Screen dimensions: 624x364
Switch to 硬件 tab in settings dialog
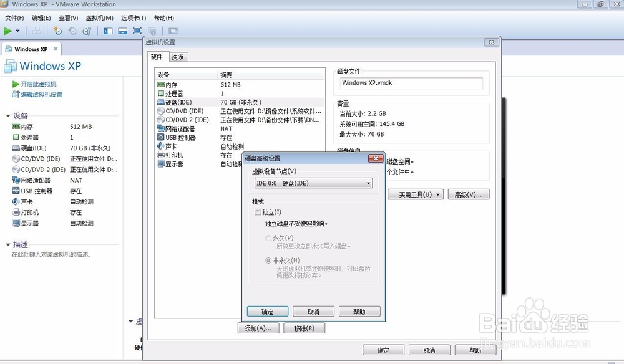pyautogui.click(x=157, y=57)
